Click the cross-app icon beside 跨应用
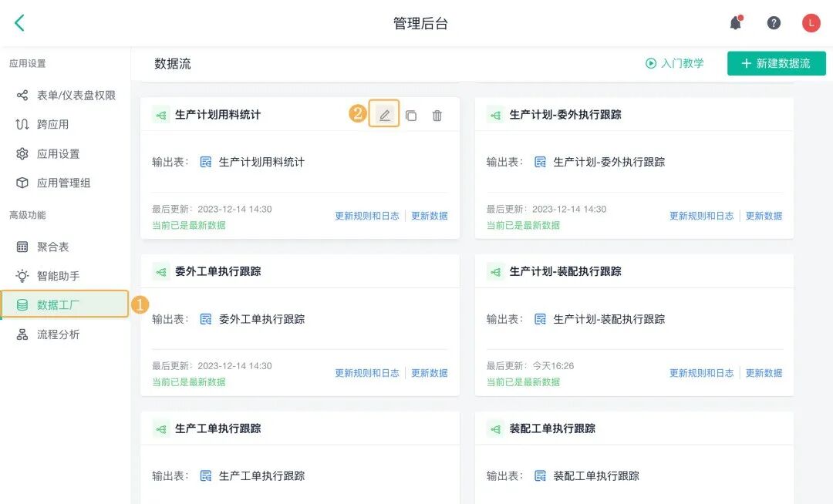Screen dimensions: 833x504 [x=22, y=125]
